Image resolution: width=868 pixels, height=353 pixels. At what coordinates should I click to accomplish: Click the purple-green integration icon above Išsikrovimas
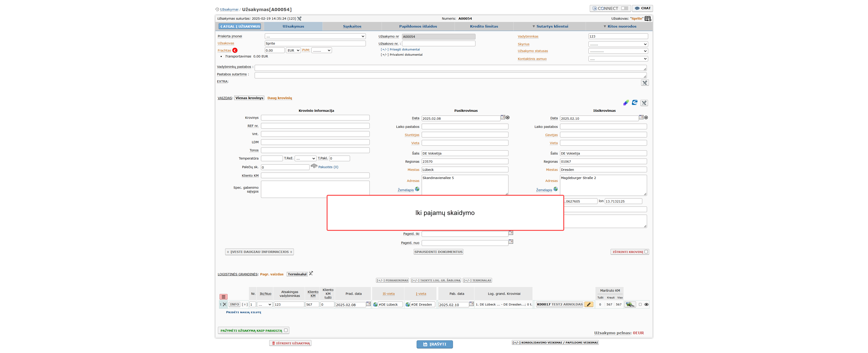(x=626, y=103)
